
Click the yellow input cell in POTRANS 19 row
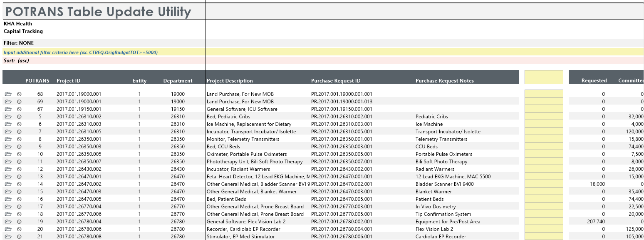(544, 222)
